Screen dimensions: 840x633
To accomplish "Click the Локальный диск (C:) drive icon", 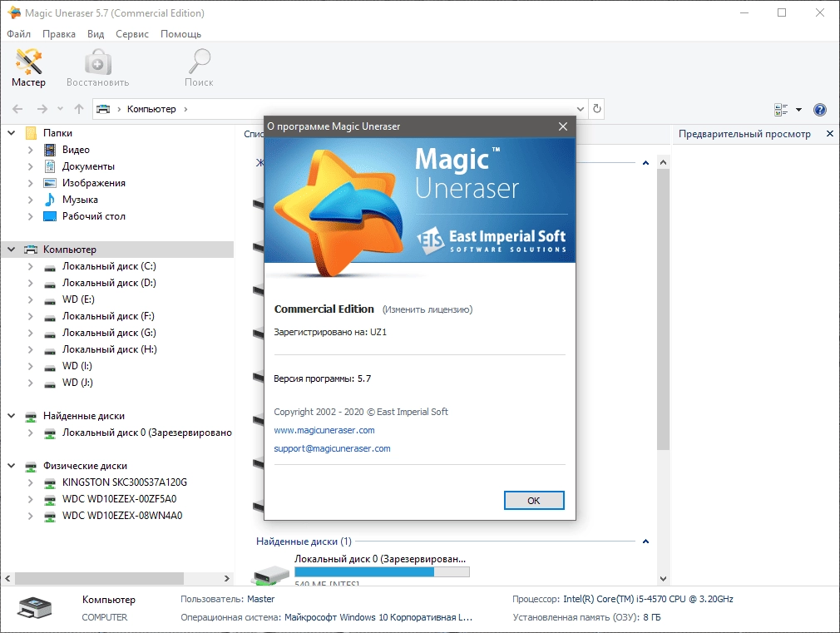I will (49, 267).
